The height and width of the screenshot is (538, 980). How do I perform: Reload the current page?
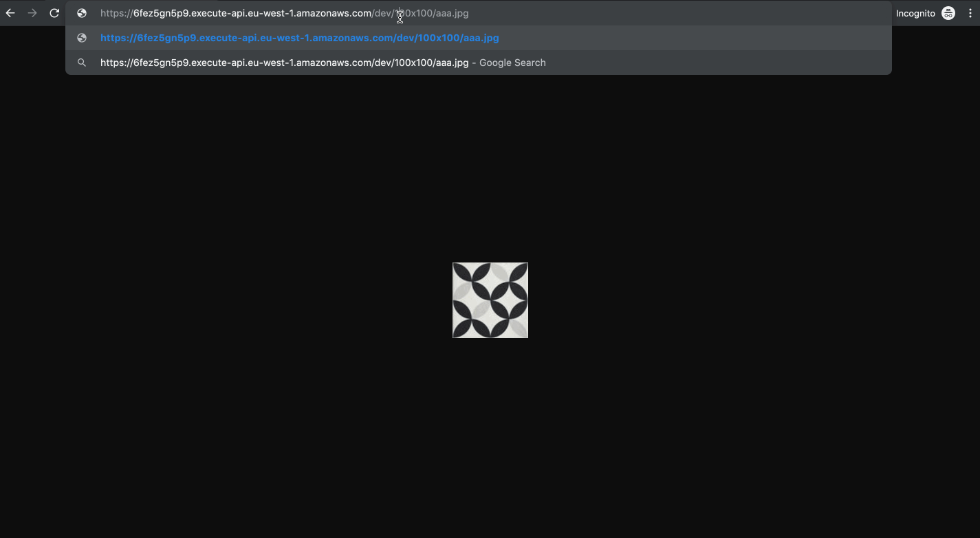click(x=54, y=13)
